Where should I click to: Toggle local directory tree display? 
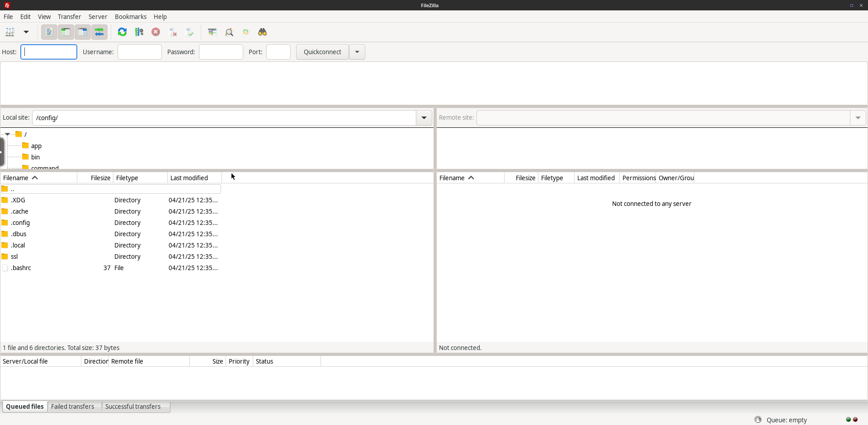tap(66, 32)
